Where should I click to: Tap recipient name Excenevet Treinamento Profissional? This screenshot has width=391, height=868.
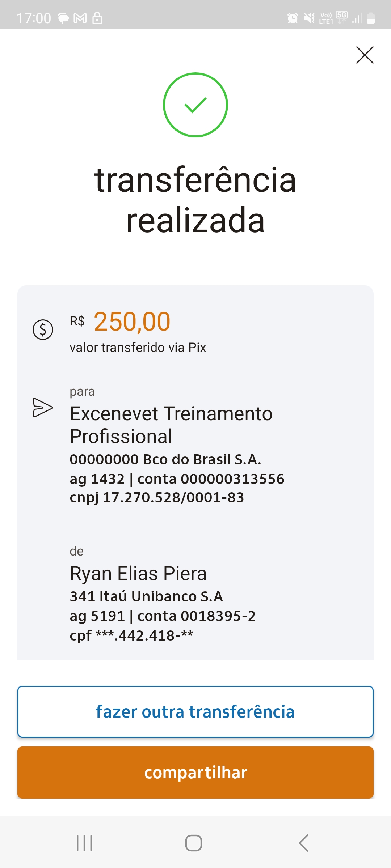(x=171, y=425)
